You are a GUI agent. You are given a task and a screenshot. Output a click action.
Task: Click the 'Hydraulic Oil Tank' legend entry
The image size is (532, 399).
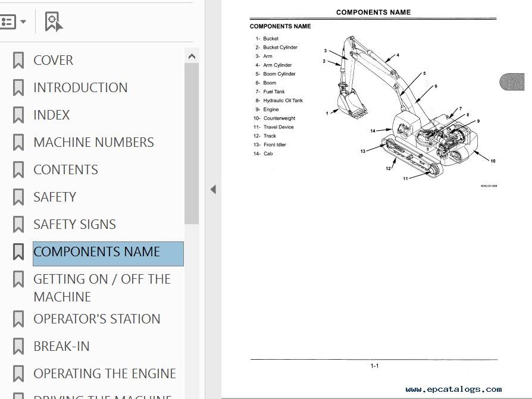283,100
